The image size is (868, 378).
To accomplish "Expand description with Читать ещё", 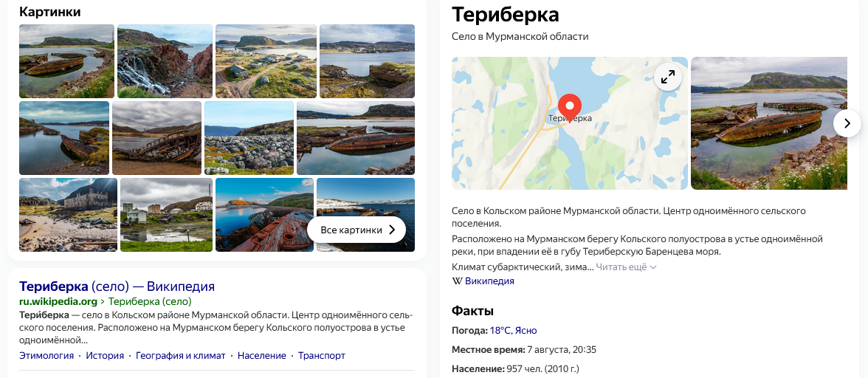I will [626, 267].
